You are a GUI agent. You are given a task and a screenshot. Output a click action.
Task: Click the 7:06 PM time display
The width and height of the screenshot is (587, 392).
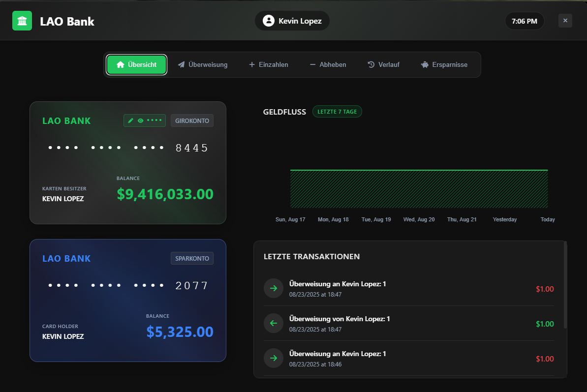pyautogui.click(x=525, y=21)
